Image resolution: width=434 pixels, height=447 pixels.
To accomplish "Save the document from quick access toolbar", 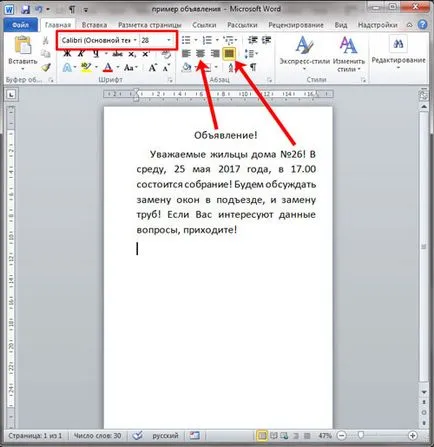I will [x=25, y=9].
